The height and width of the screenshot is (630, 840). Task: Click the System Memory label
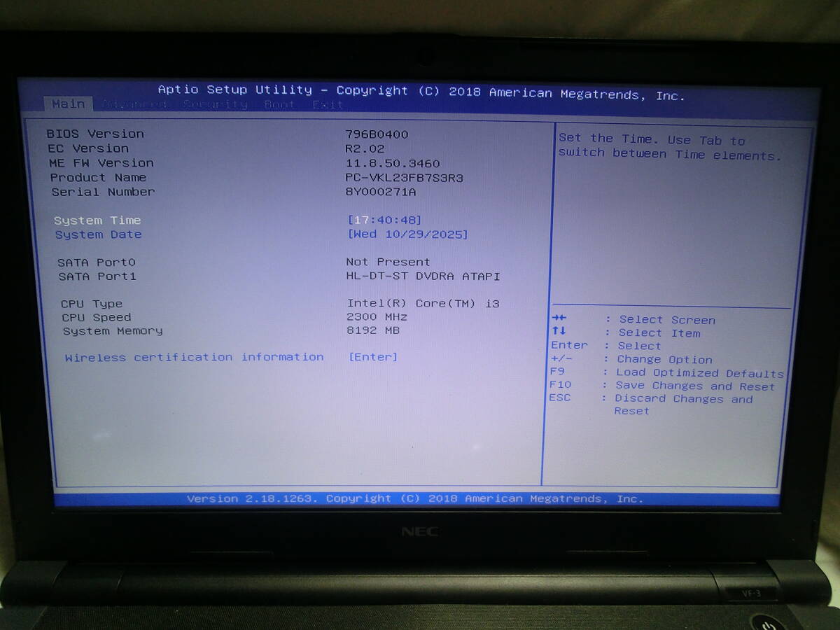coord(113,331)
